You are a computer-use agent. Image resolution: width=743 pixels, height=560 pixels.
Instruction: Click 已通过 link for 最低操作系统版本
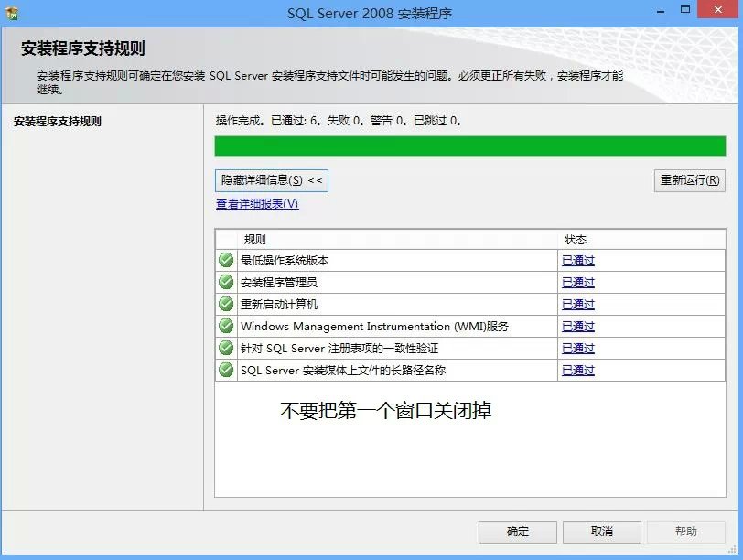click(577, 260)
